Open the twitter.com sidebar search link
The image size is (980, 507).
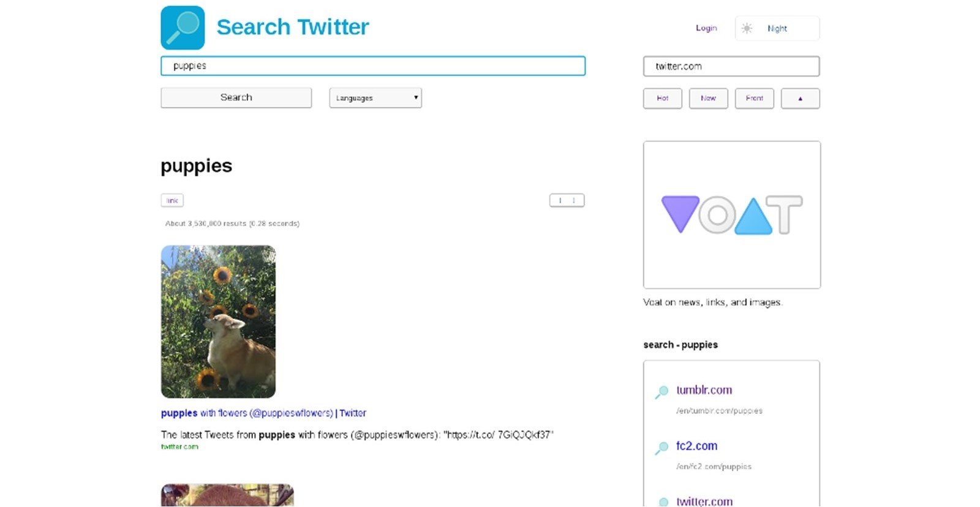point(704,501)
